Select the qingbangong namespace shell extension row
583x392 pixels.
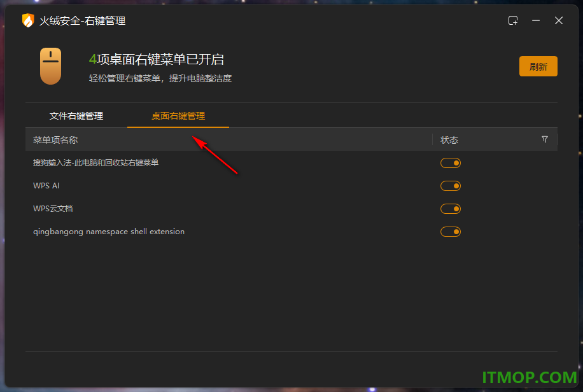click(x=291, y=232)
